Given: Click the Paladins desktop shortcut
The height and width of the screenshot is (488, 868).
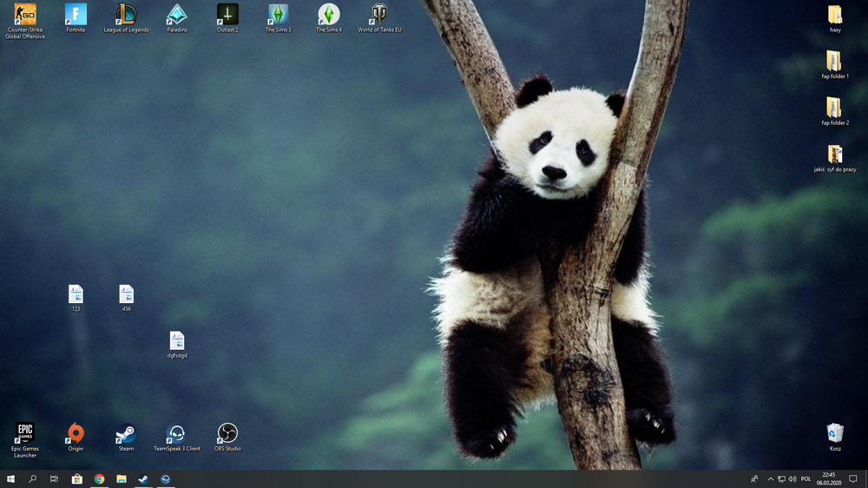Looking at the screenshot, I should 177,17.
